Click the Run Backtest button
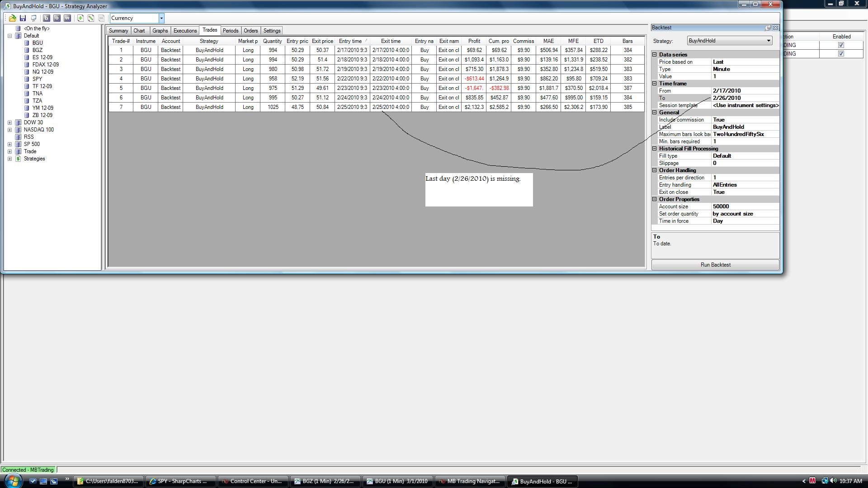The height and width of the screenshot is (488, 868). 715,265
